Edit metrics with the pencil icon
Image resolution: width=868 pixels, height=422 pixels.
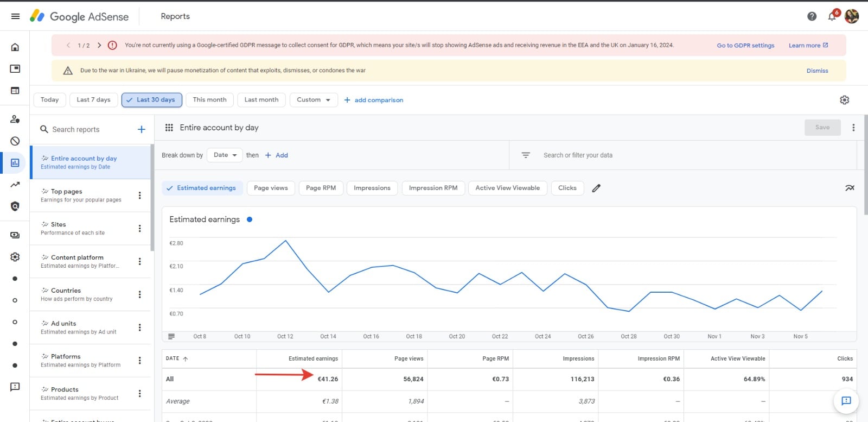tap(596, 188)
